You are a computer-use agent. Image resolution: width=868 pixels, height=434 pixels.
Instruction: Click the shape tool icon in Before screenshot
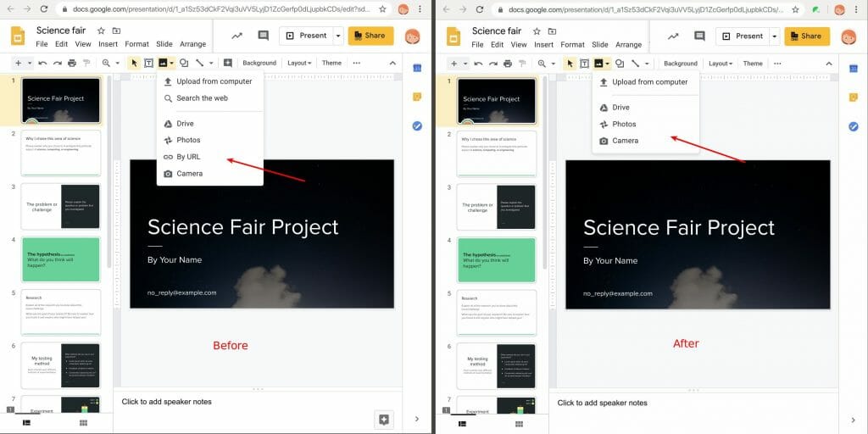(x=184, y=63)
